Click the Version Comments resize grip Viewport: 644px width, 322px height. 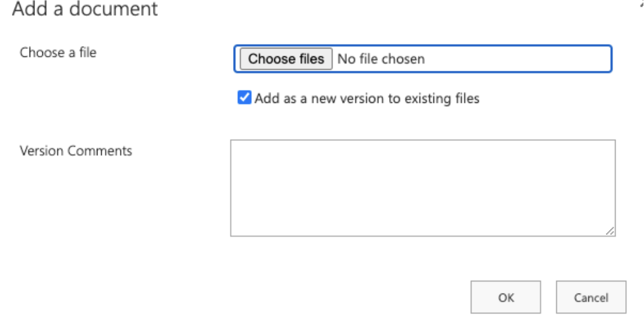[x=610, y=231]
